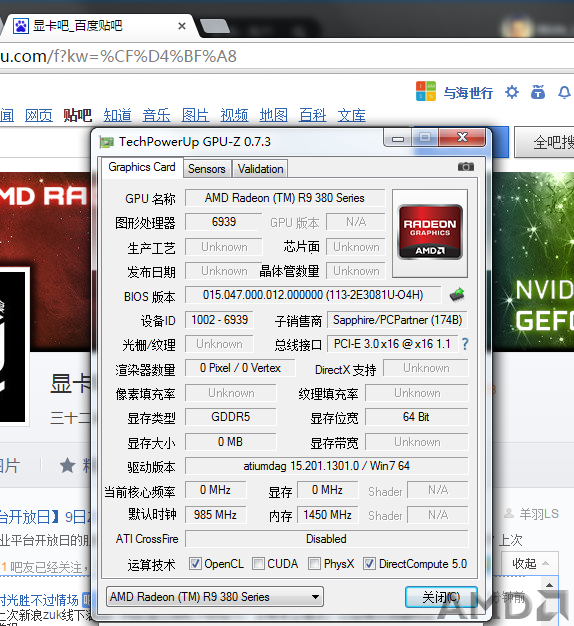Viewport: 574px width, 626px height.
Task: Open the 时光胜不过情场 post link
Action: 40,600
